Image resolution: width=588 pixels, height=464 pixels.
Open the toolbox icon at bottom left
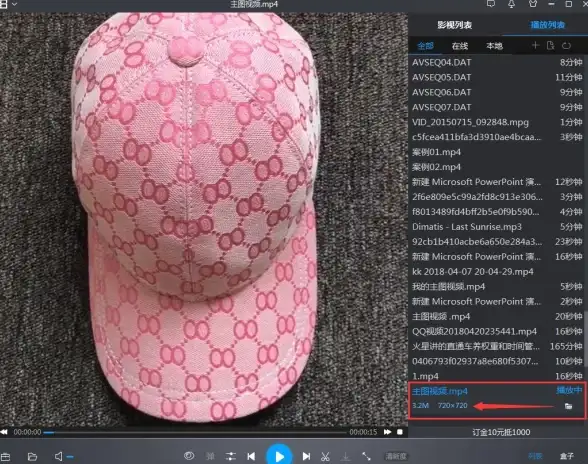coord(5,456)
